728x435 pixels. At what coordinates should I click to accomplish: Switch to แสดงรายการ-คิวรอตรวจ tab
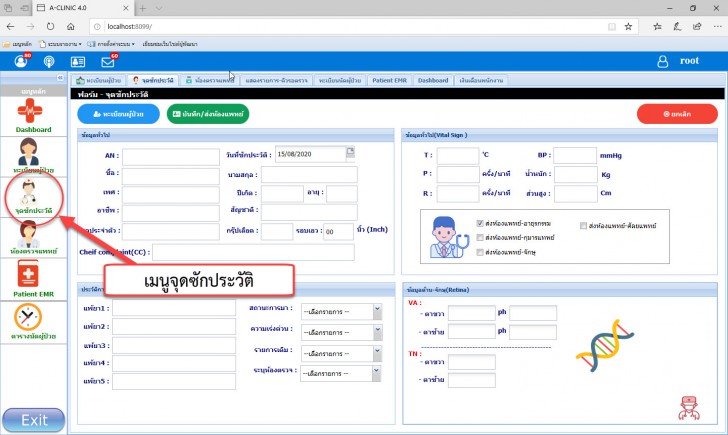276,80
